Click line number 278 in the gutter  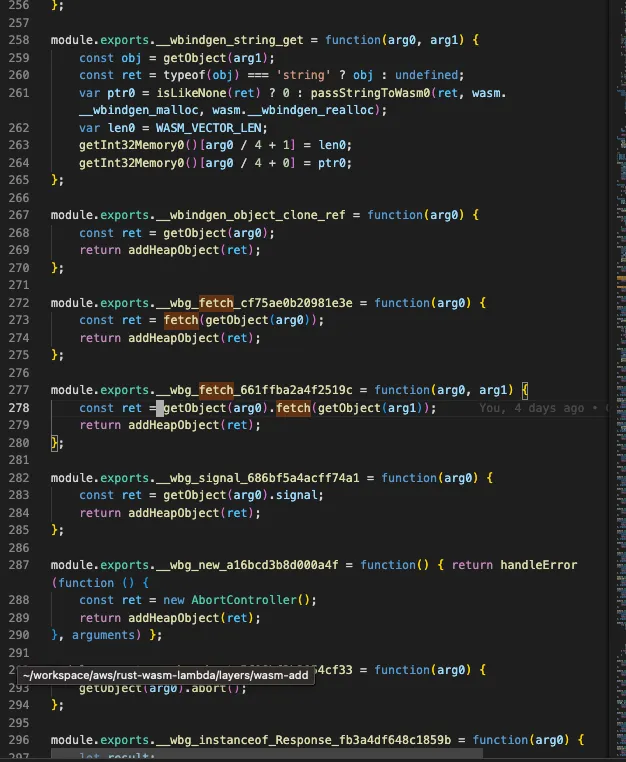[18, 408]
